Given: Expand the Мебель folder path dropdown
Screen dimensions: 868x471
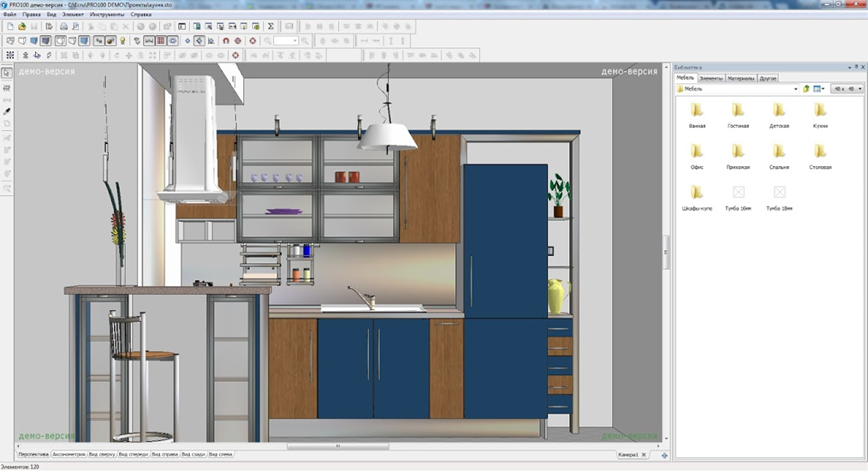Looking at the screenshot, I should [x=795, y=89].
